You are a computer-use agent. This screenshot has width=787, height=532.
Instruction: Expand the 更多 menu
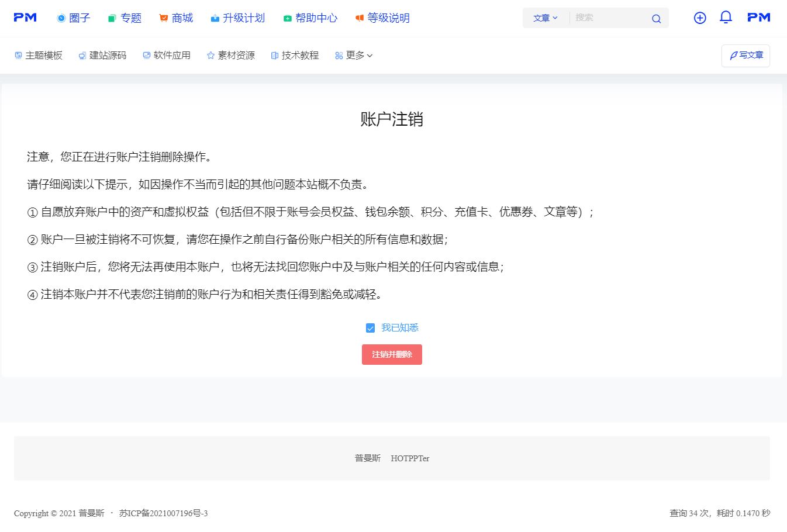pyautogui.click(x=354, y=56)
